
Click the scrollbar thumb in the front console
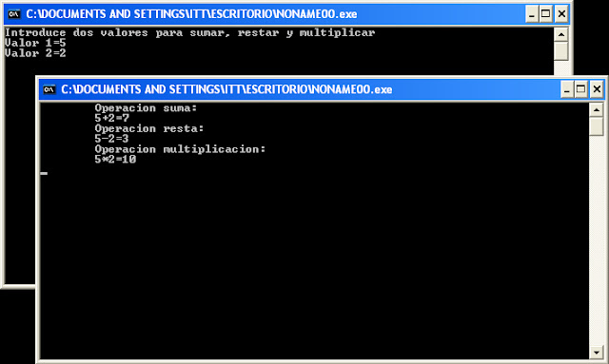click(597, 126)
